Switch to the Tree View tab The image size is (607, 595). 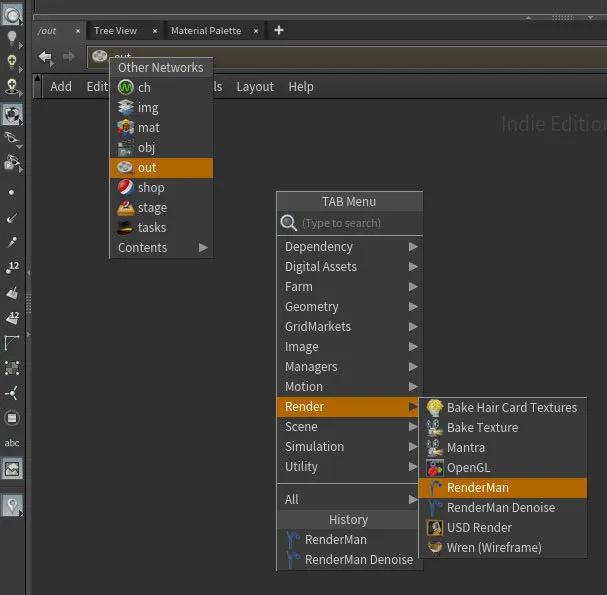click(x=115, y=31)
